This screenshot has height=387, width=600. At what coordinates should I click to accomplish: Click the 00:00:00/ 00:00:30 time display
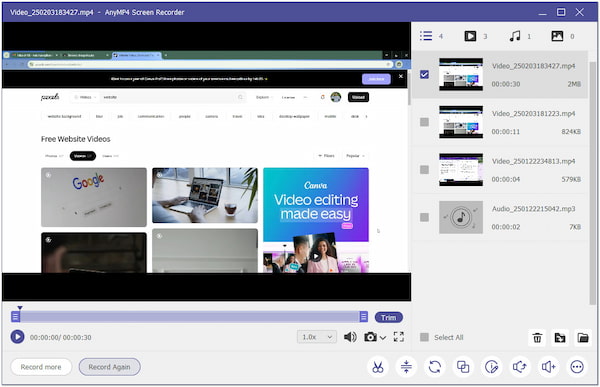tap(60, 337)
